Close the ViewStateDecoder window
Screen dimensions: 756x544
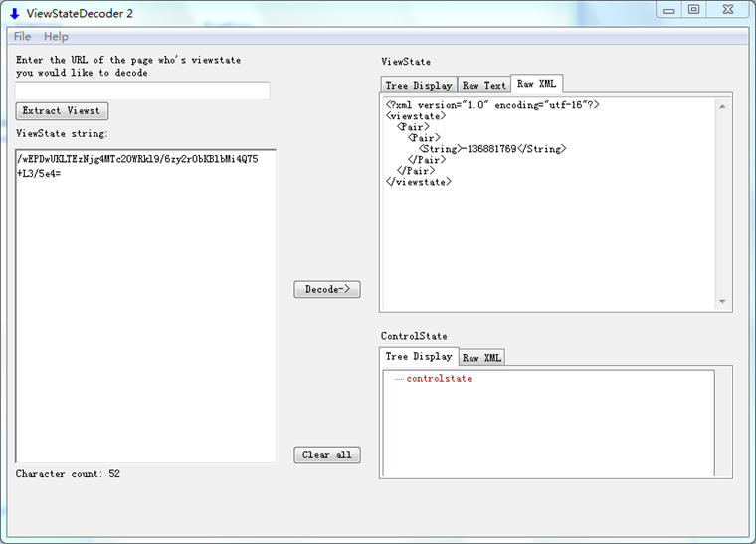(728, 10)
